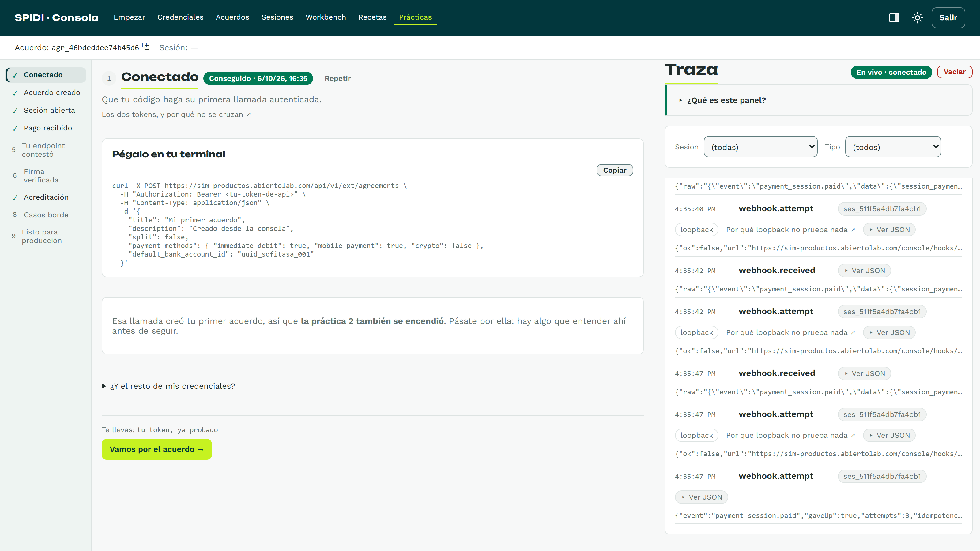This screenshot has height=551, width=980.
Task: Open the Credenciales nav item
Action: click(180, 17)
